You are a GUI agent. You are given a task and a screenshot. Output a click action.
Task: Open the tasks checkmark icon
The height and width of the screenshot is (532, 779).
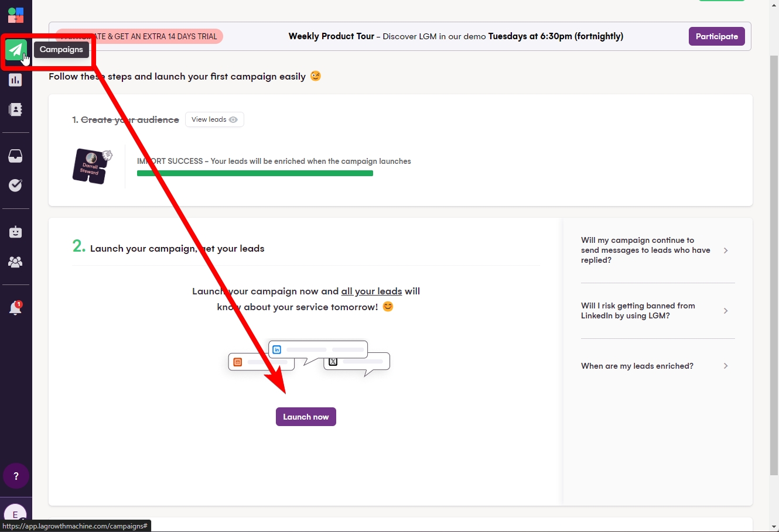[16, 185]
